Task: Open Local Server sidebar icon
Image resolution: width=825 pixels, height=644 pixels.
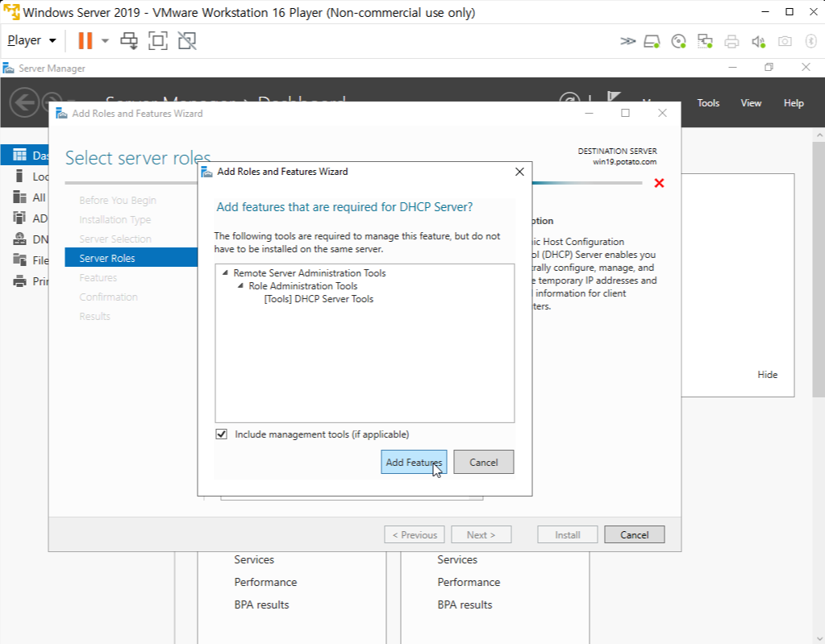Action: (x=19, y=177)
